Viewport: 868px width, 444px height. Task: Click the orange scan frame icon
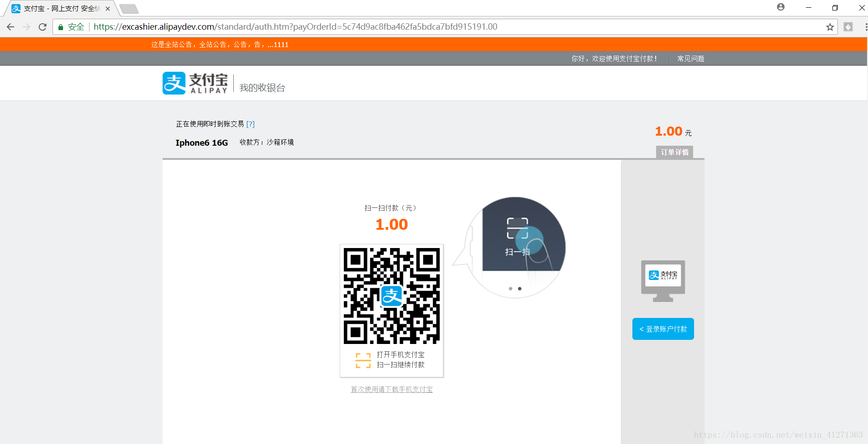(363, 360)
